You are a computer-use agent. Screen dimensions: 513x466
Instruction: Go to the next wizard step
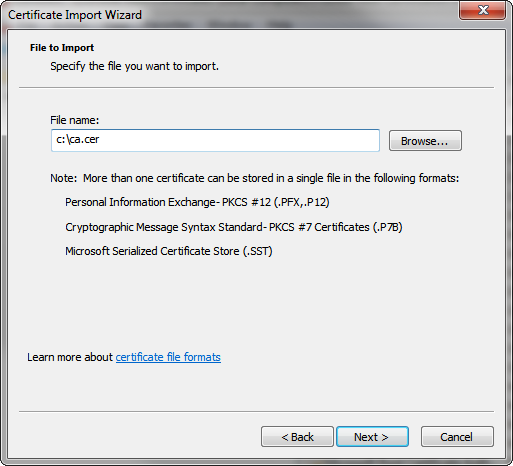372,437
